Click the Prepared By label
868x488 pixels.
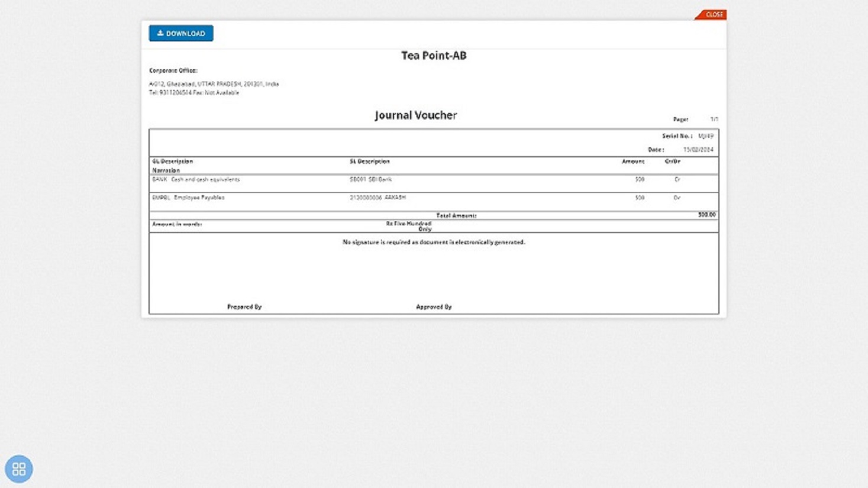(244, 307)
